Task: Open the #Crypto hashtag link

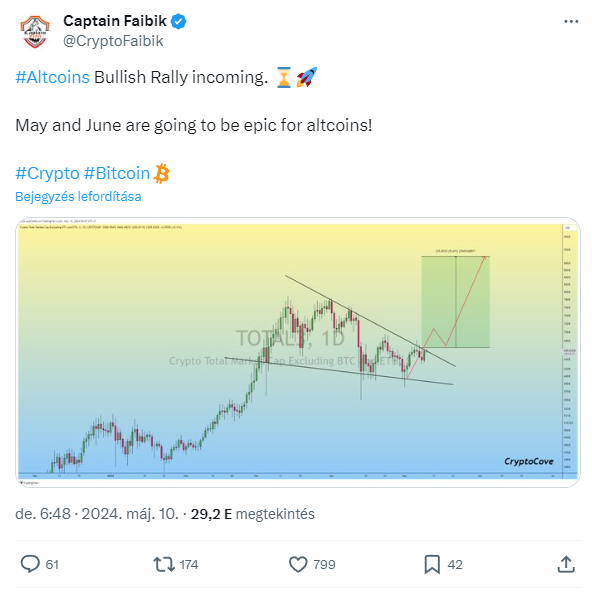Action: pyautogui.click(x=47, y=173)
